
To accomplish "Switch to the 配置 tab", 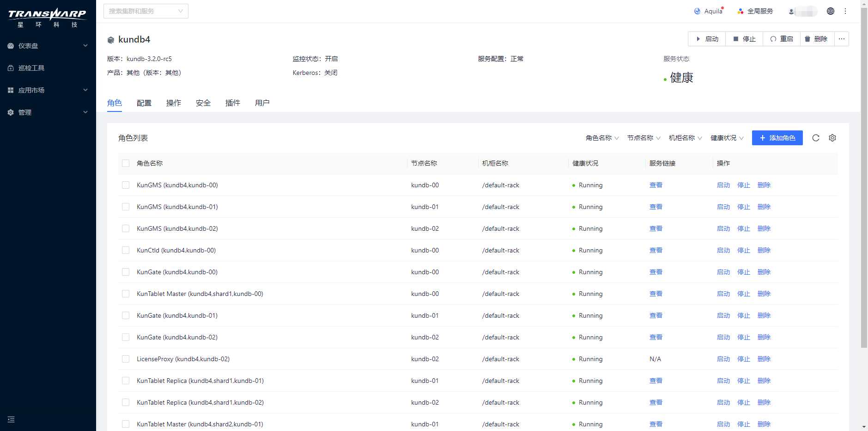I will (x=144, y=103).
